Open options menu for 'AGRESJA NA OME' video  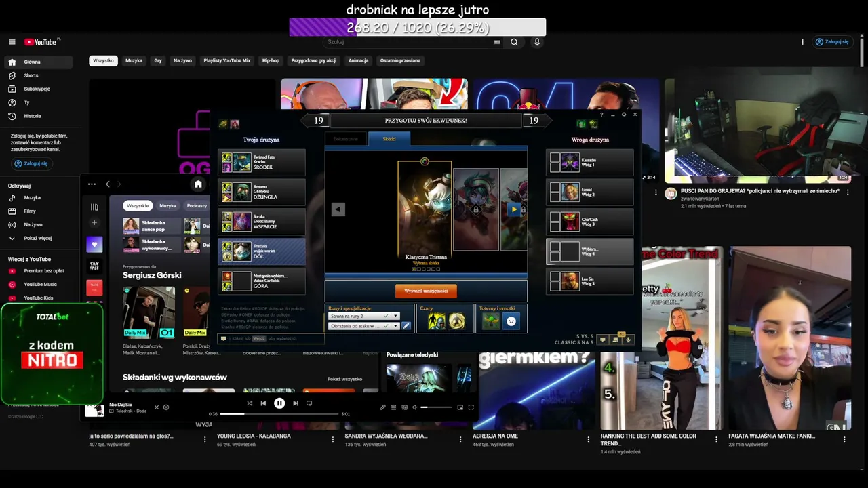tap(588, 439)
